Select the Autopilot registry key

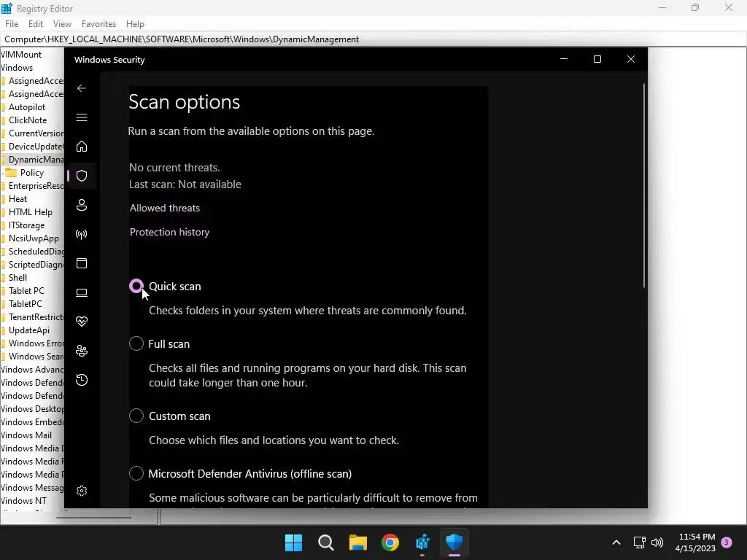pyautogui.click(x=27, y=107)
